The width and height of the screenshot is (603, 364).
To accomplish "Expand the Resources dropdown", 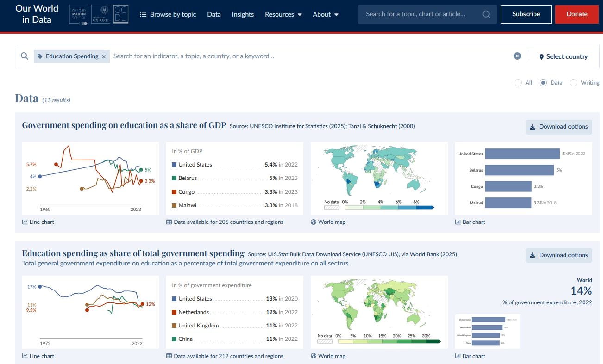I will pyautogui.click(x=283, y=14).
